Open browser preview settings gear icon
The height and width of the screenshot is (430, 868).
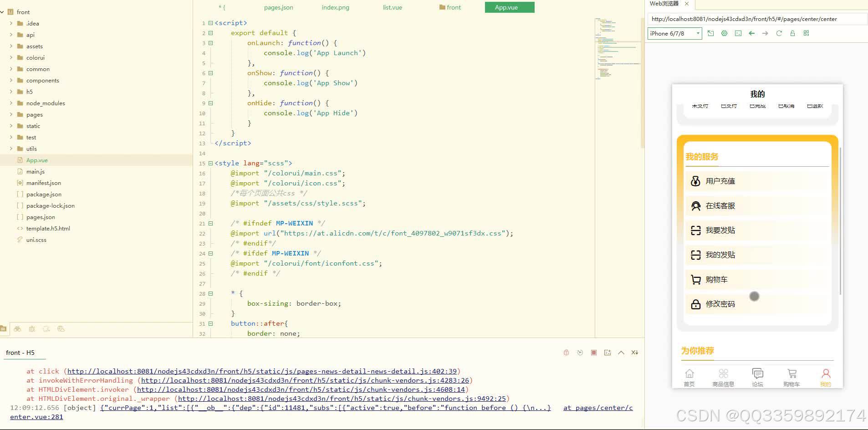(x=724, y=33)
